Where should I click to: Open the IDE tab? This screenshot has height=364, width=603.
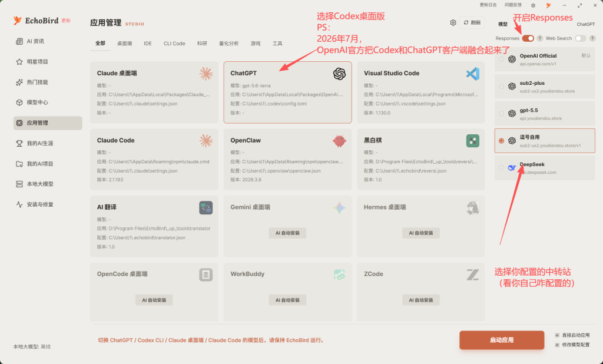coord(148,44)
